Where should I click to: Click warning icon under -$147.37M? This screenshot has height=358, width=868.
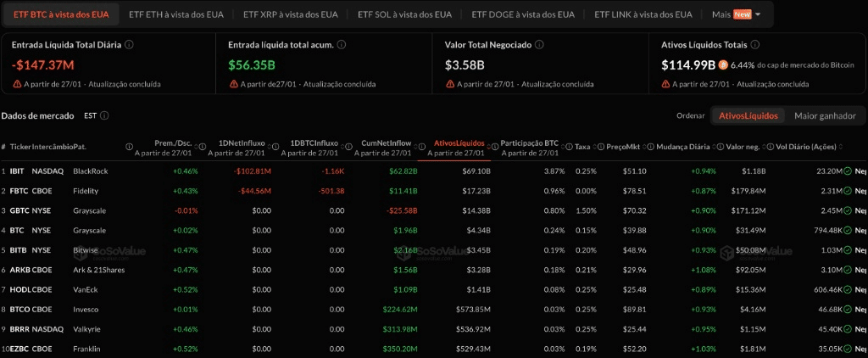[x=17, y=84]
